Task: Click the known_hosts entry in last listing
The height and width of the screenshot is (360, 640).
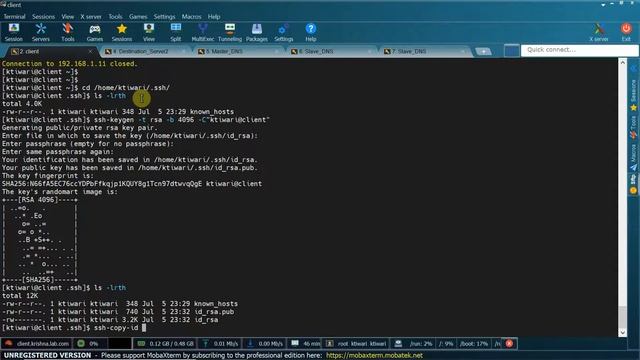Action: (x=216, y=304)
